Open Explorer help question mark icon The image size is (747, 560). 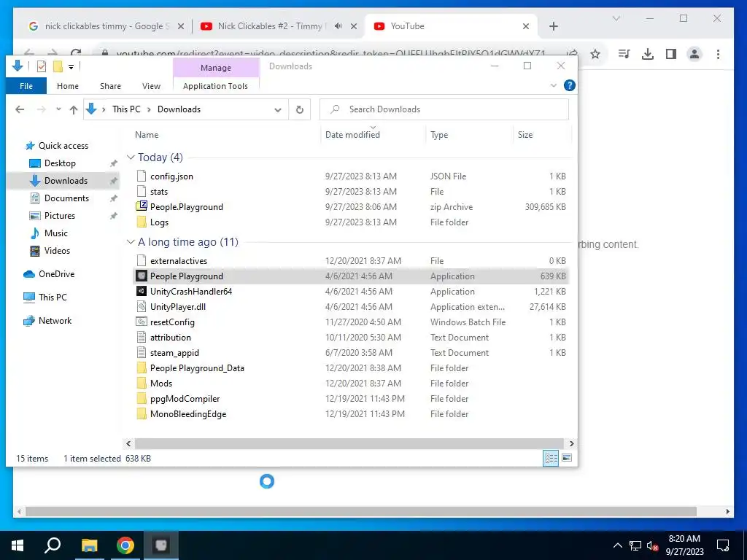569,85
